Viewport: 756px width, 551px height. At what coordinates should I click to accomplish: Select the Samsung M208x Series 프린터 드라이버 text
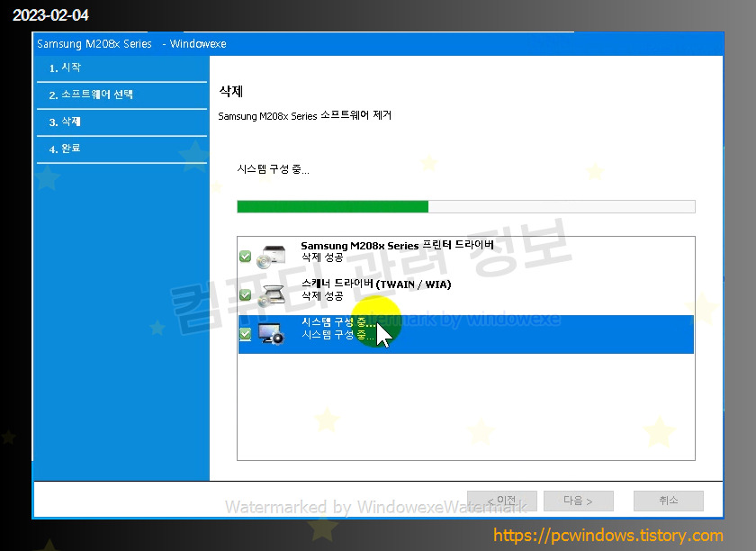click(x=397, y=245)
